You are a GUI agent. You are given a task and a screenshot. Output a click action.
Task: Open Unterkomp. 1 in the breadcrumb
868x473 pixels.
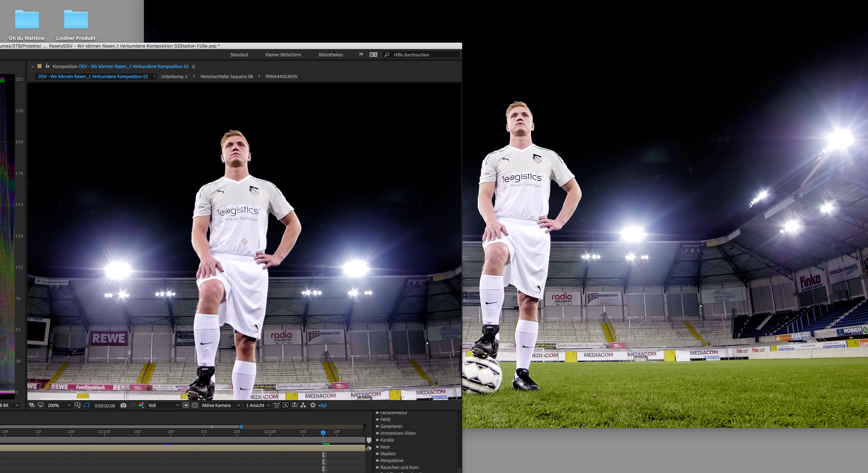coord(174,76)
